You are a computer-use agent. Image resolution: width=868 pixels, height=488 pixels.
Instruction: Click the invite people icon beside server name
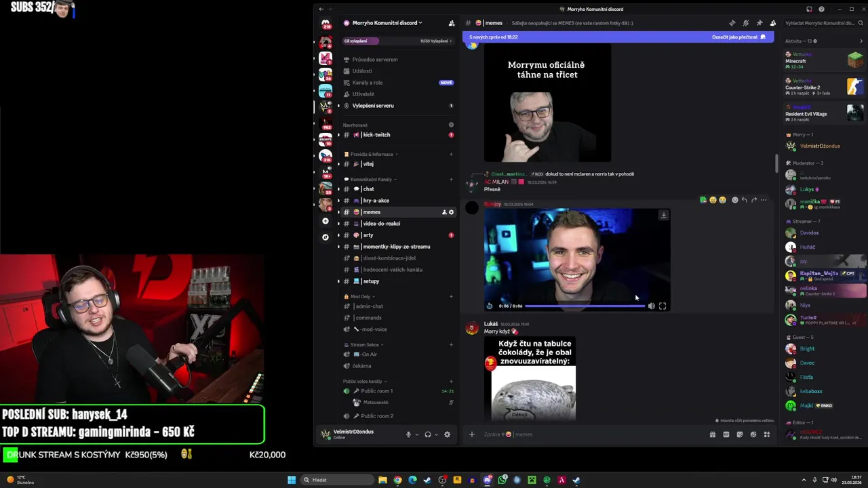coord(452,23)
